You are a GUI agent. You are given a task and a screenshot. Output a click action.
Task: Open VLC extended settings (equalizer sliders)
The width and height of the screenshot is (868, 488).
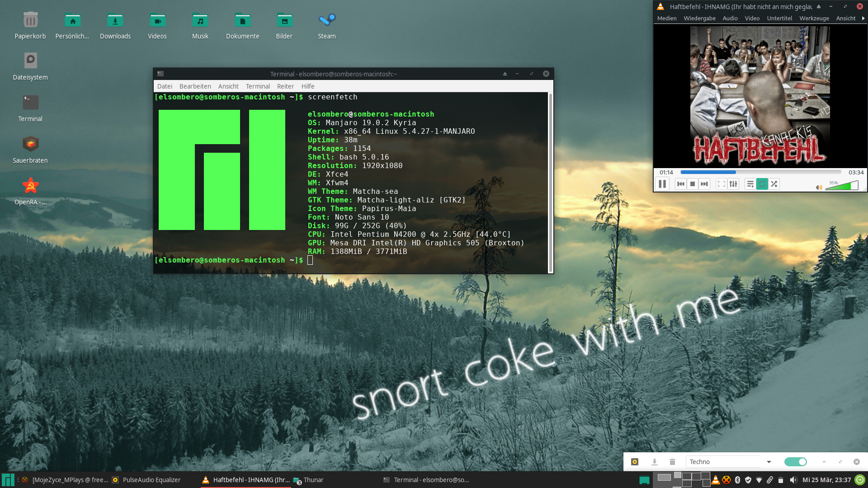(x=733, y=184)
